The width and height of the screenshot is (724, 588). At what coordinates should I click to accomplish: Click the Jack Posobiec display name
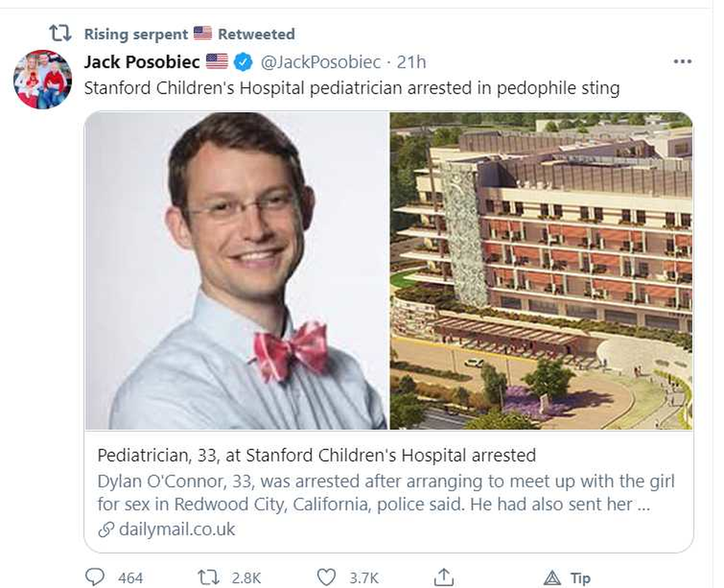tap(142, 62)
